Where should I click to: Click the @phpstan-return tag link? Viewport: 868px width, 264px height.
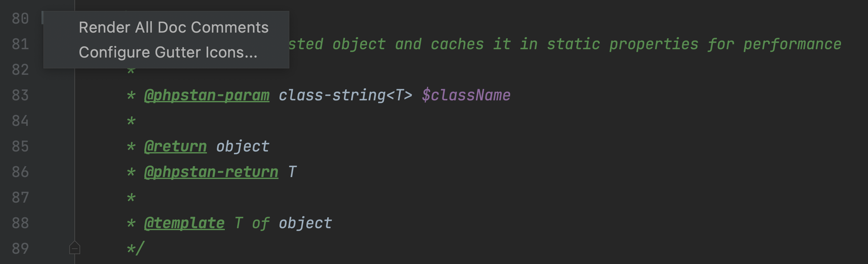211,172
